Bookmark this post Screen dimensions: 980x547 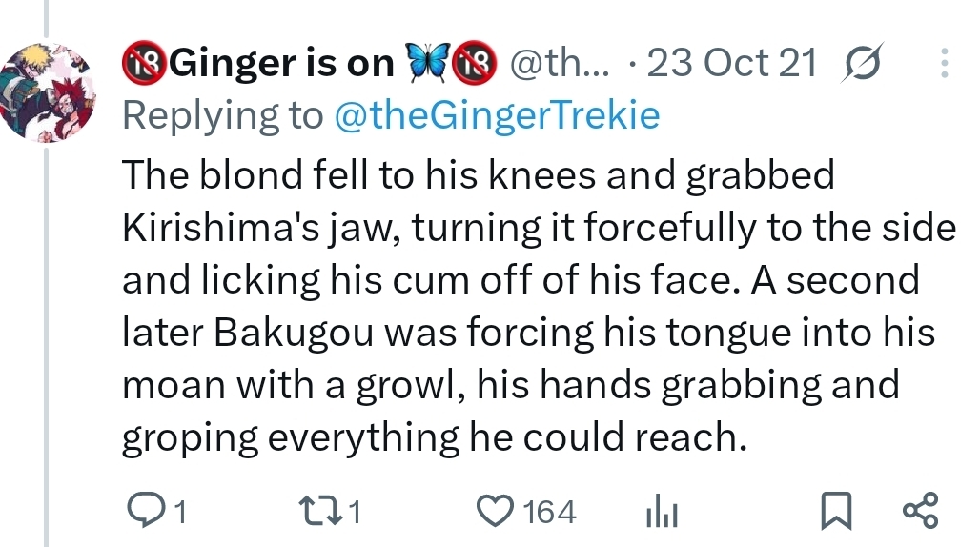tap(835, 513)
